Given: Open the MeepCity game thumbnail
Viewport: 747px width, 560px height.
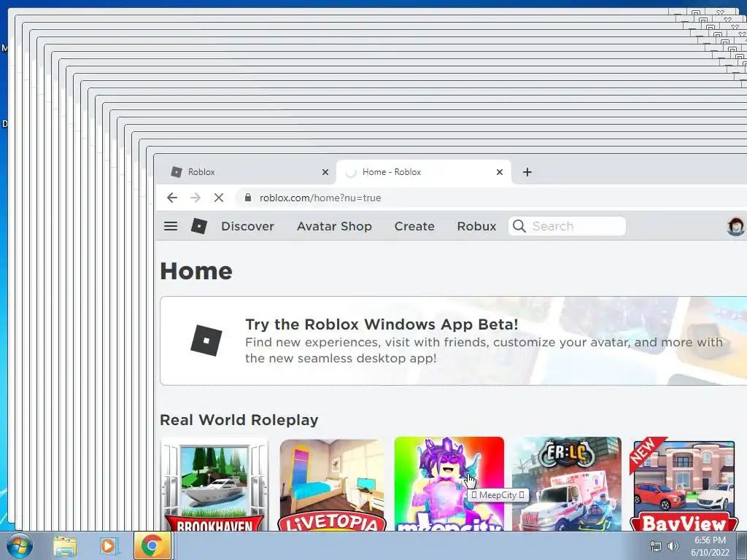Looking at the screenshot, I should point(449,484).
